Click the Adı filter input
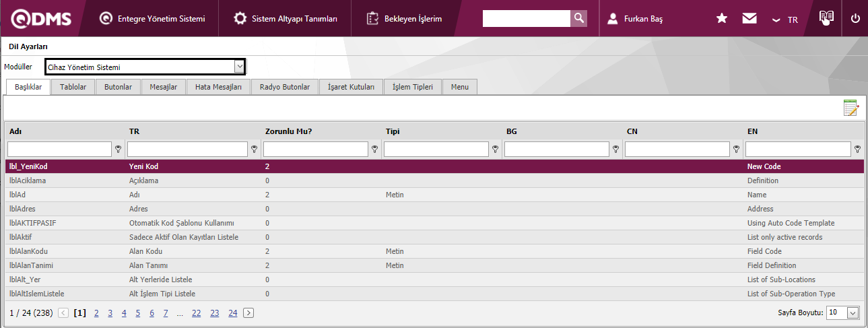868x328 pixels. pos(59,149)
